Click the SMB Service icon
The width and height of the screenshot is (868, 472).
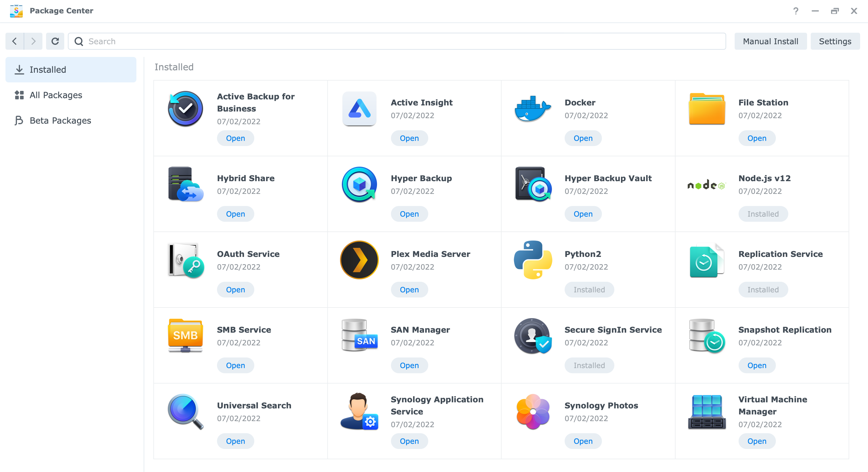(185, 336)
